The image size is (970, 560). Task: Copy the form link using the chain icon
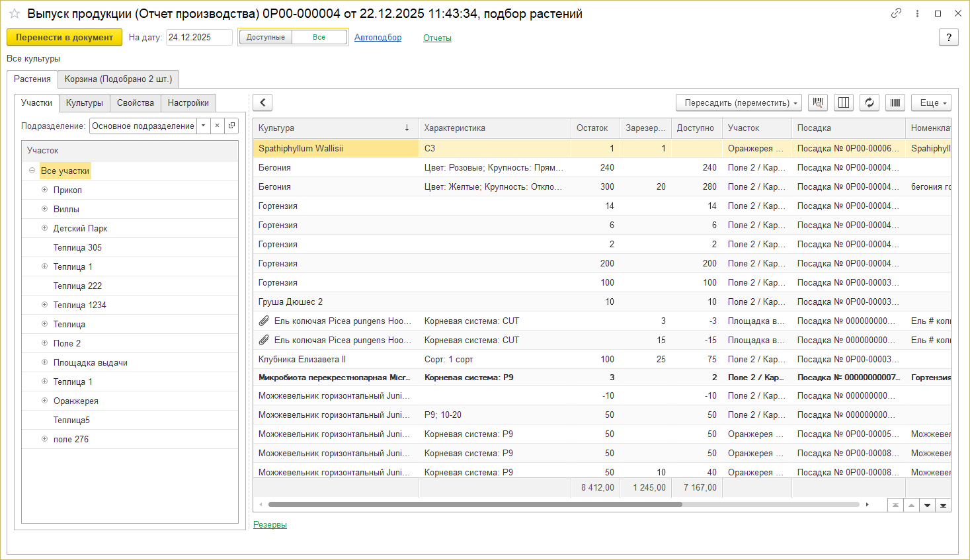(x=896, y=13)
